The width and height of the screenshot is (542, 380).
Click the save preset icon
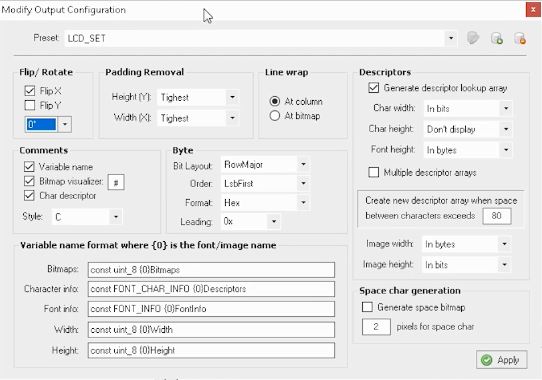[x=473, y=38]
